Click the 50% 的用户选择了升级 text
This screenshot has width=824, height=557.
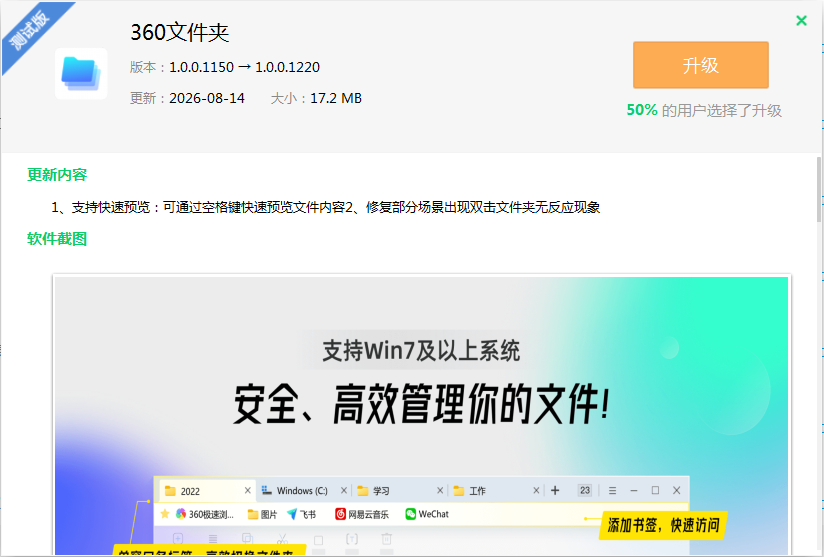(704, 110)
